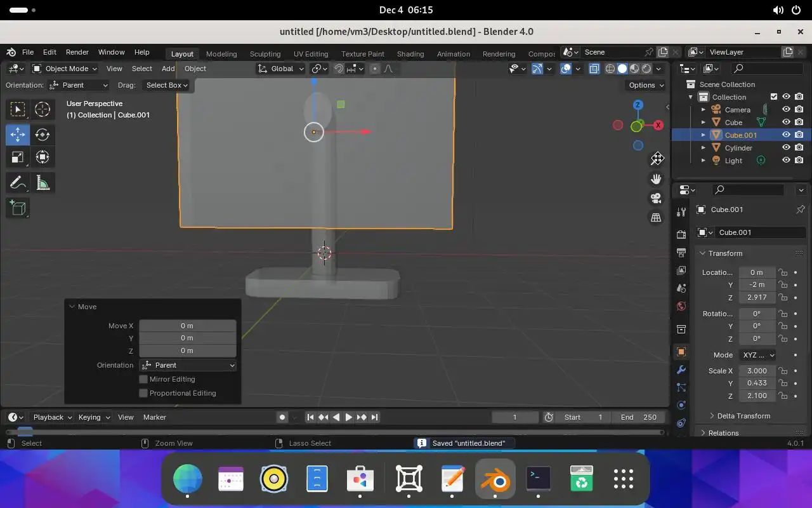This screenshot has width=812, height=508.
Task: Click the blue Z axis gizmo ball
Action: point(638,105)
